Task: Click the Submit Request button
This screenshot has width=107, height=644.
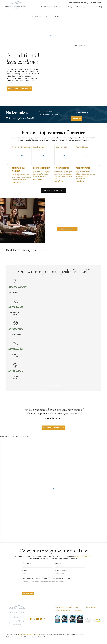Action: pos(28,593)
